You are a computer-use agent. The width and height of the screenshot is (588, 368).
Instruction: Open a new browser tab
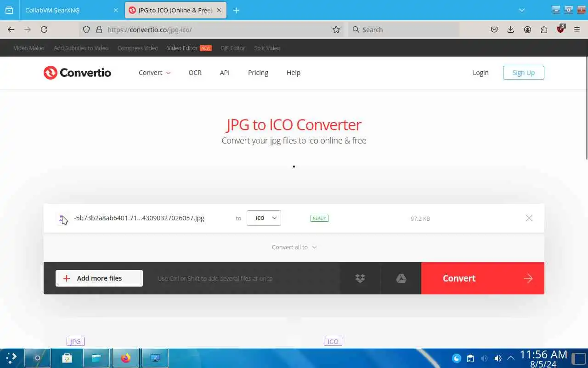[236, 10]
